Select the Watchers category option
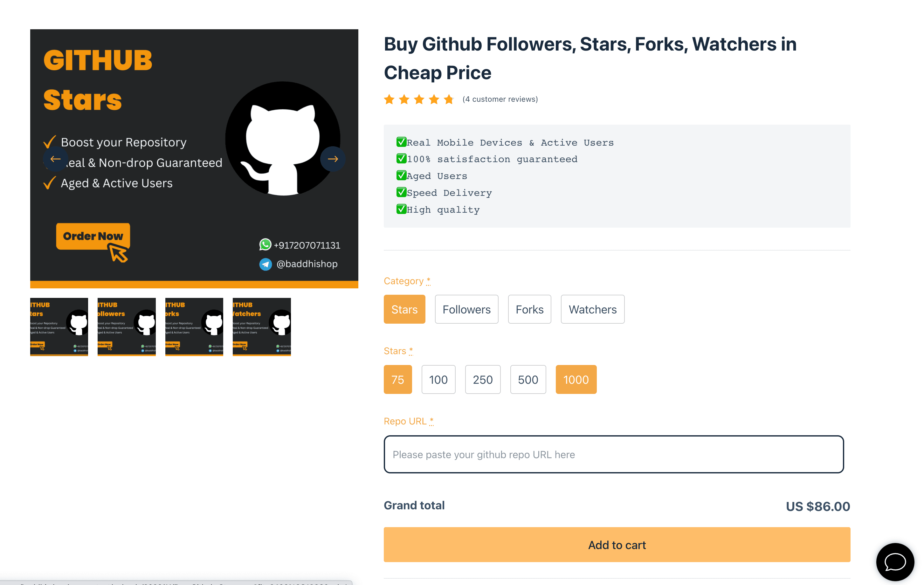Screen dimensions: 924x585 [x=592, y=309]
